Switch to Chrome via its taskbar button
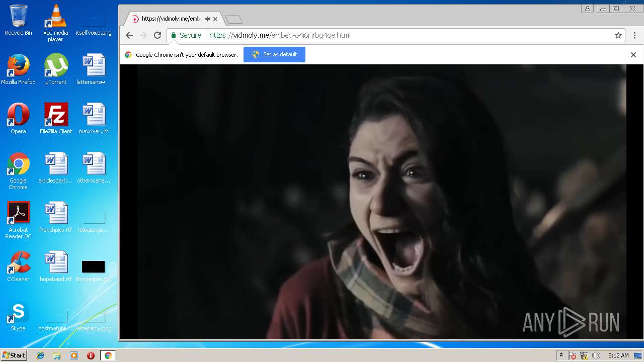Image resolution: width=644 pixels, height=362 pixels. click(108, 355)
